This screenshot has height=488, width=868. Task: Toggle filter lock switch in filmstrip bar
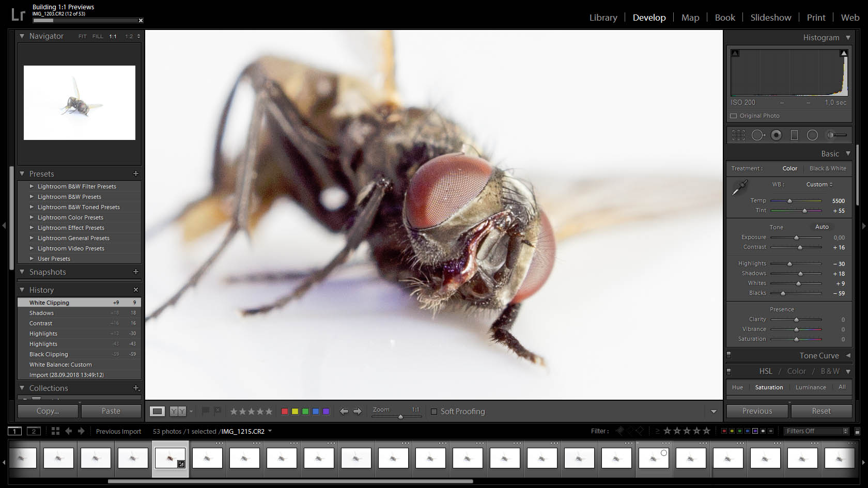[857, 431]
